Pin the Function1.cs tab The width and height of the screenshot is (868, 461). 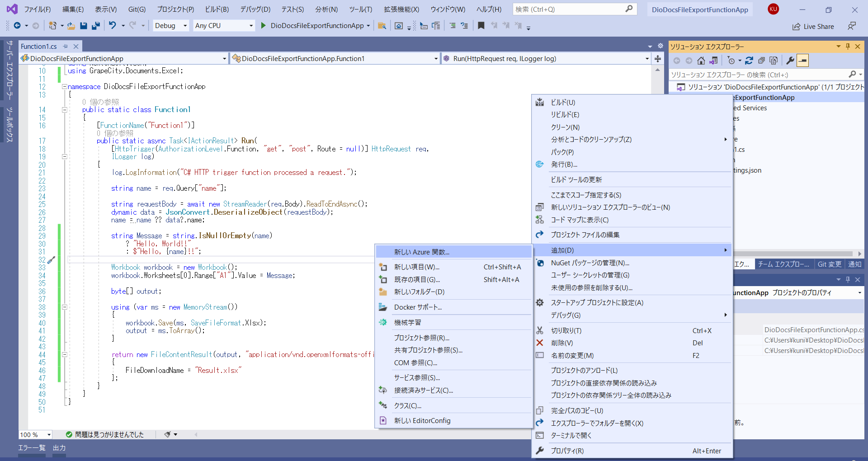[66, 47]
